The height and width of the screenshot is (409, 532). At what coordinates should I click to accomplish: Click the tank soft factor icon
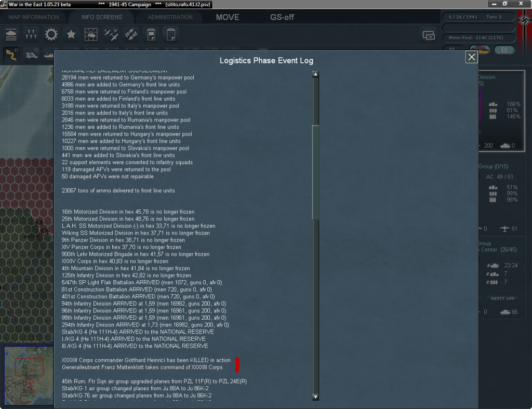click(480, 50)
